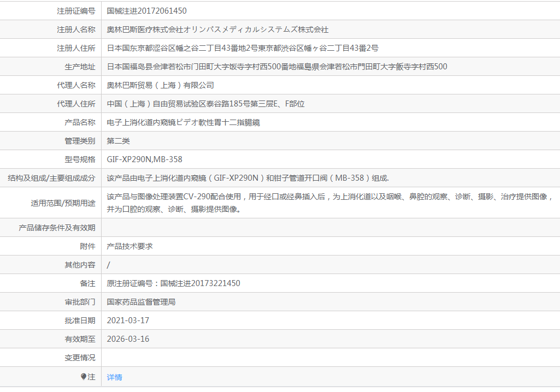Click the lightbulb icon beside 注

pyautogui.click(x=84, y=377)
